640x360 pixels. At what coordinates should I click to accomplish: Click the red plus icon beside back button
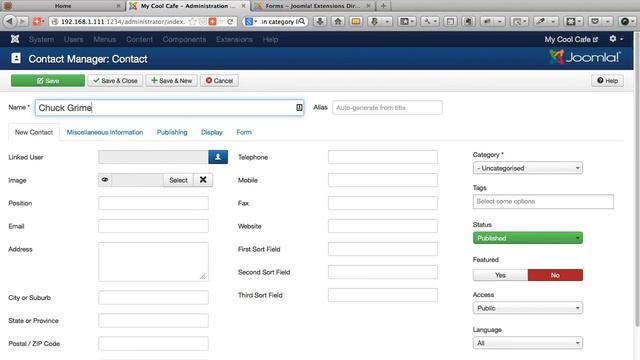click(x=38, y=21)
